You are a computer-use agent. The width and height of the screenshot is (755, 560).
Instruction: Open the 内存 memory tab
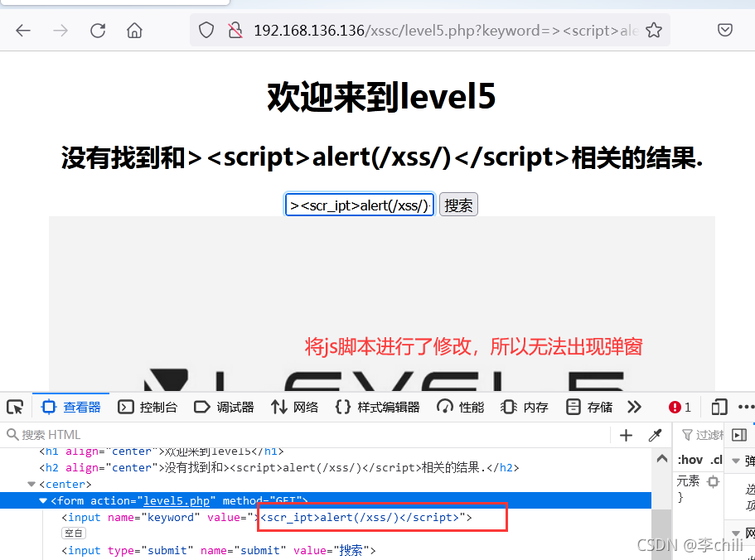(x=524, y=408)
